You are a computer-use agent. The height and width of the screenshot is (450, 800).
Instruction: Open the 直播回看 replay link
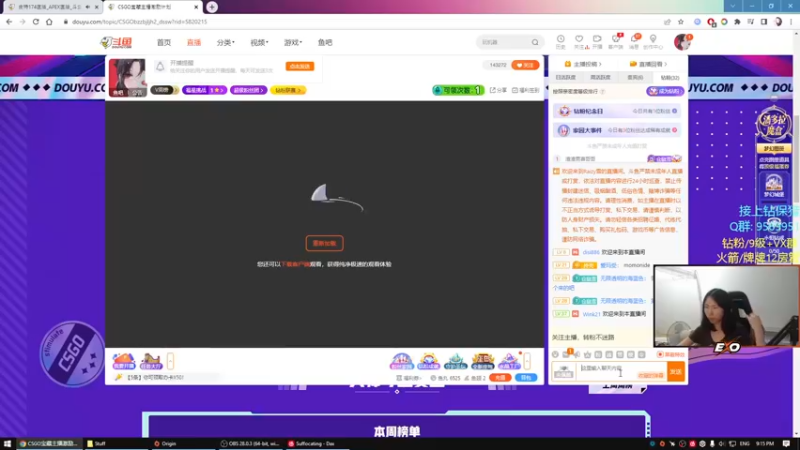[x=648, y=64]
